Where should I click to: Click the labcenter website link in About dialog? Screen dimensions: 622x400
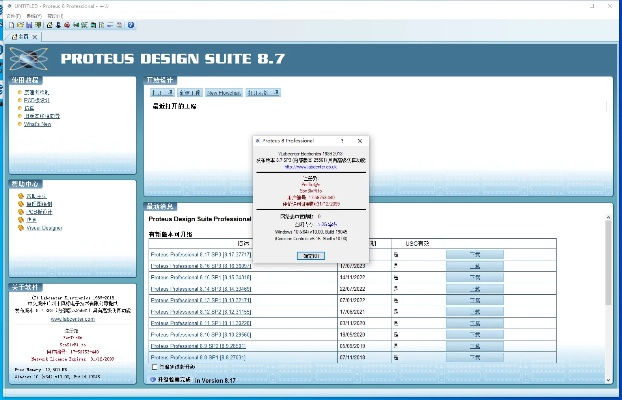coord(310,167)
